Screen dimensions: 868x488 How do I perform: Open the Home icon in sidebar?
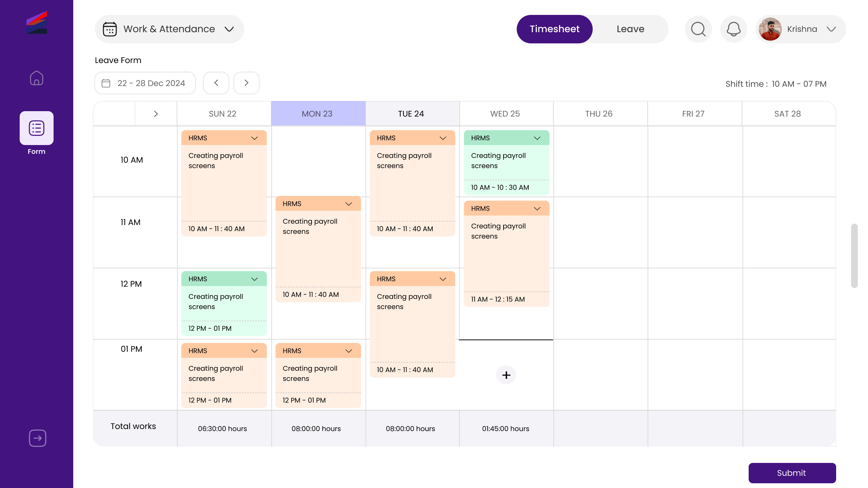point(37,78)
